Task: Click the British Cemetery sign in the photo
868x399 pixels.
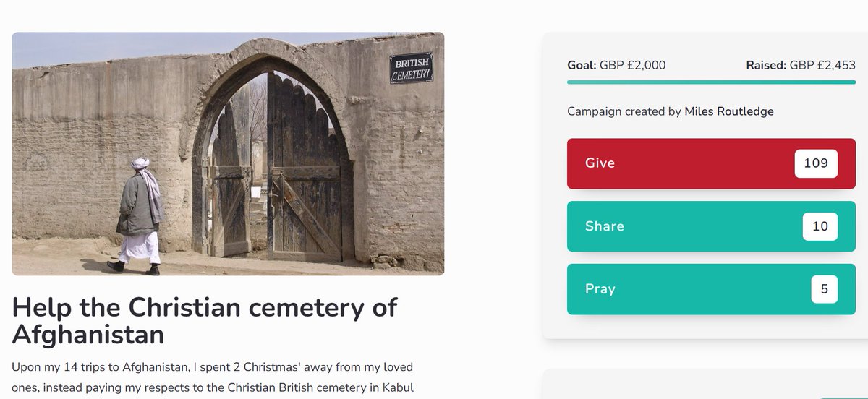Action: point(412,68)
